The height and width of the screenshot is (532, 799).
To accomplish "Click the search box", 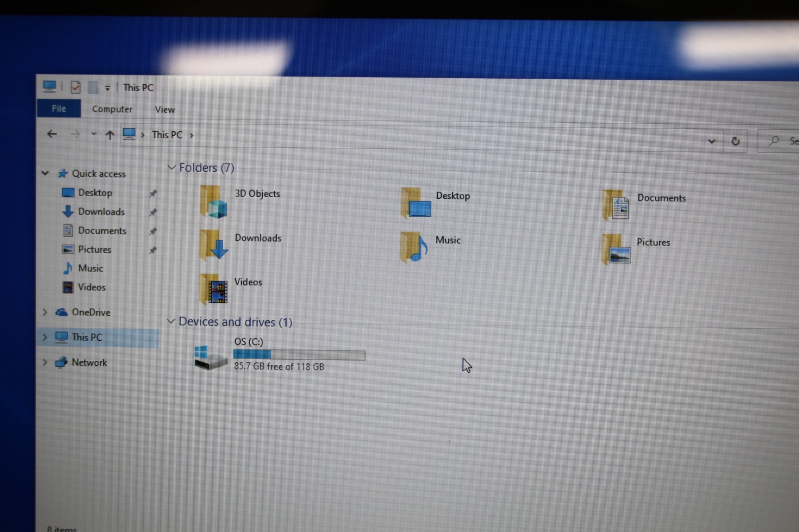I will click(x=779, y=141).
